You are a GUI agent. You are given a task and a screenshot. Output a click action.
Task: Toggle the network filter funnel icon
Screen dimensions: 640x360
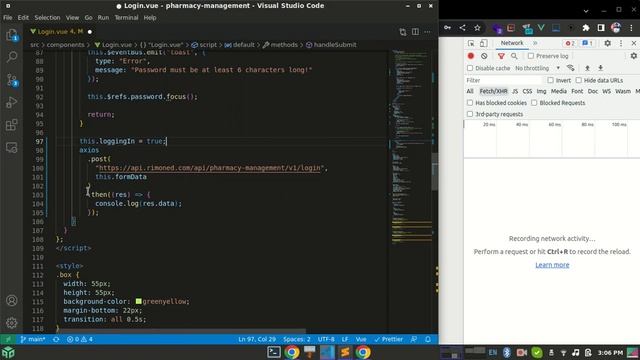pos(501,56)
